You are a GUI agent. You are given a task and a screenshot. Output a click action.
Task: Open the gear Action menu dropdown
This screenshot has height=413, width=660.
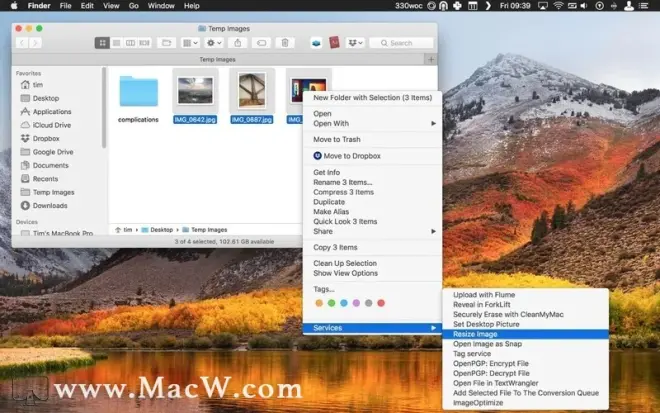[214, 43]
